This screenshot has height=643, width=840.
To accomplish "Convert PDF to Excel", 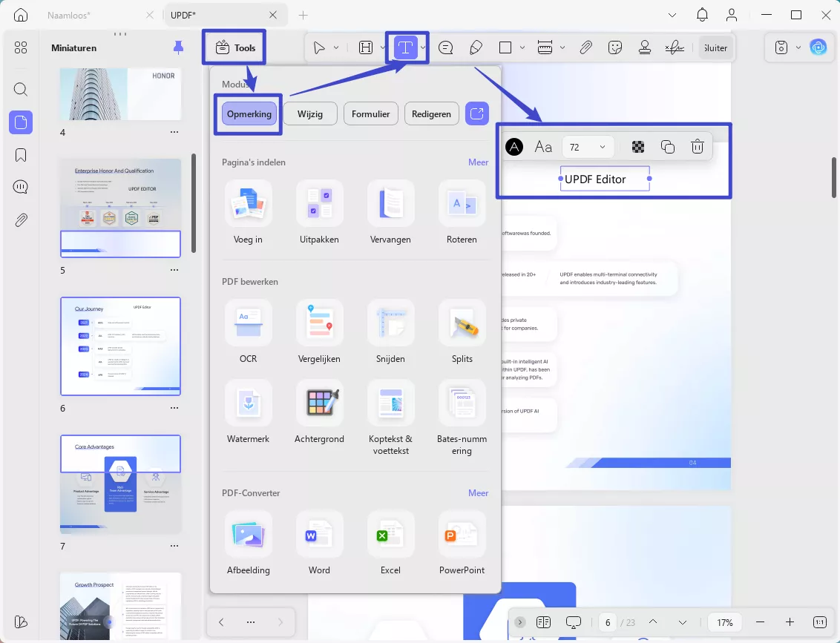I will (x=390, y=534).
